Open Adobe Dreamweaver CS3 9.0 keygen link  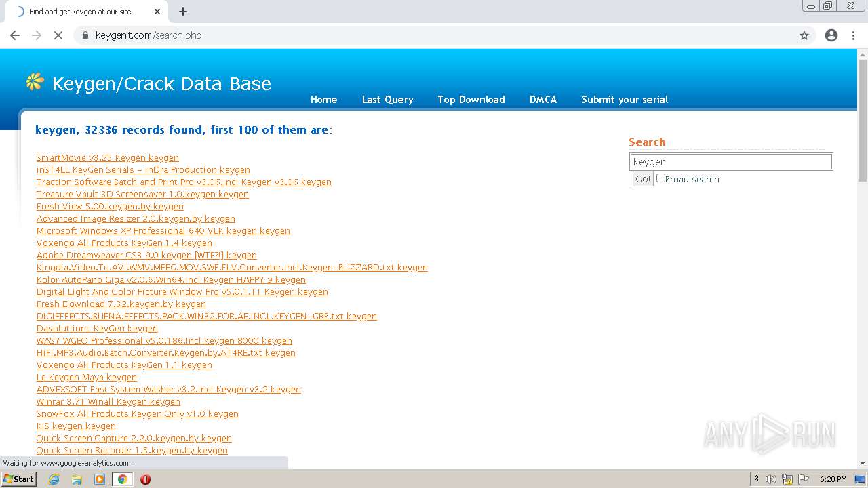click(146, 255)
